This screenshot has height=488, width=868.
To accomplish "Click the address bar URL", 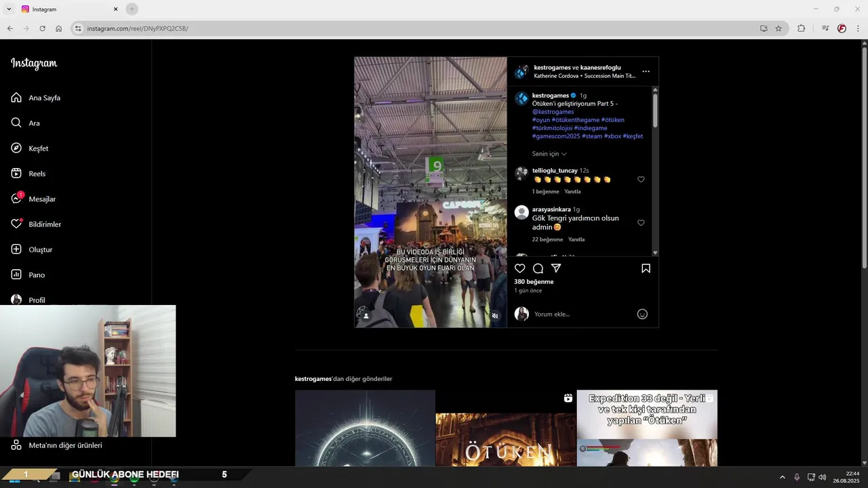I will 138,28.
